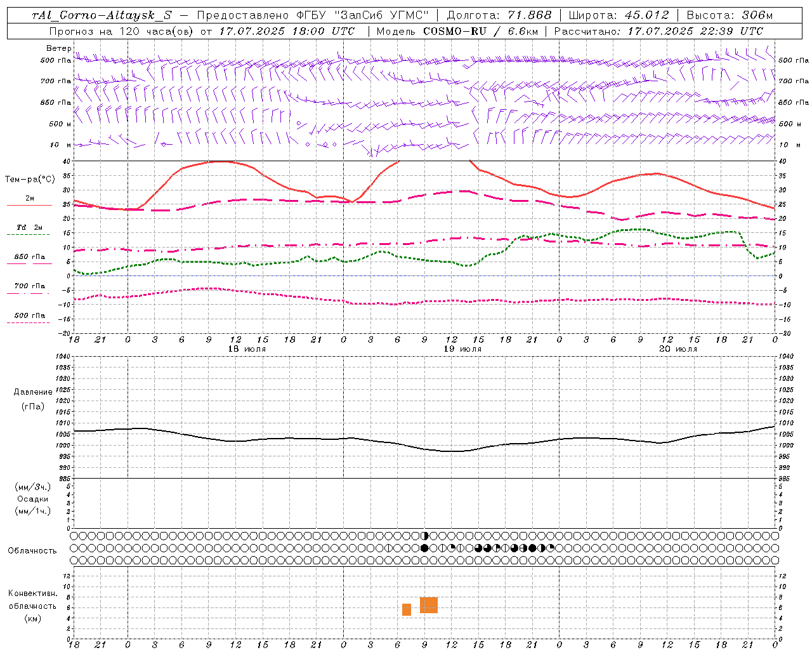The width and height of the screenshot is (812, 650).
Task: Click the Рассчитано: 17.07.2025 22:39 UTC text
Action: pyautogui.click(x=658, y=31)
